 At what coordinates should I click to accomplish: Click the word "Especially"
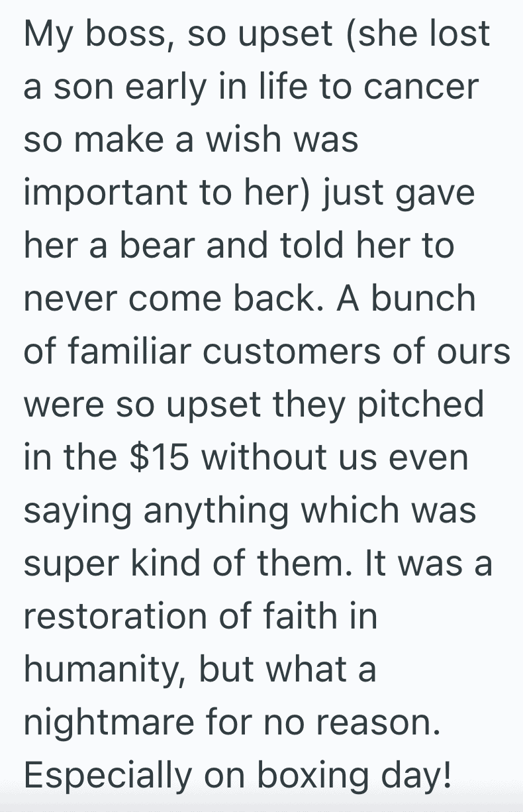tap(107, 777)
